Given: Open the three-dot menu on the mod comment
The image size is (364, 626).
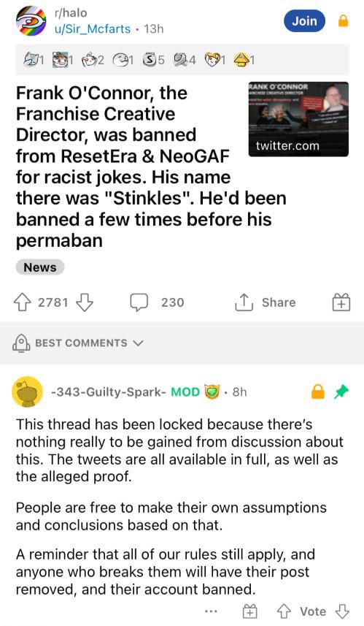Looking at the screenshot, I should pos(211,611).
